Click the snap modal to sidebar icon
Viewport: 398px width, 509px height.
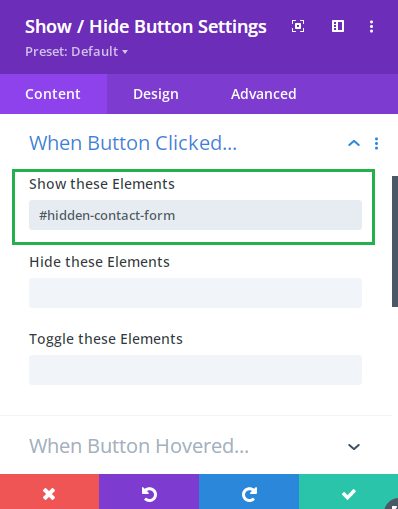coord(338,26)
